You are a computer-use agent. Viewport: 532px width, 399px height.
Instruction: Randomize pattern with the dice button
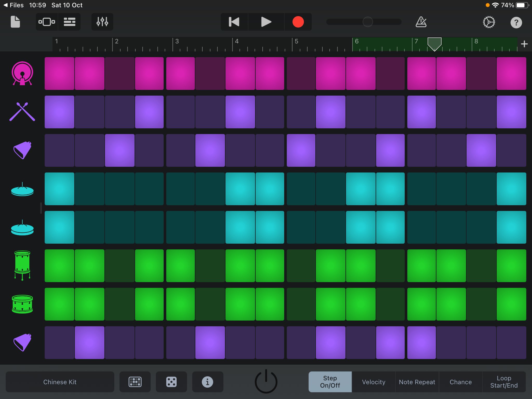point(171,382)
